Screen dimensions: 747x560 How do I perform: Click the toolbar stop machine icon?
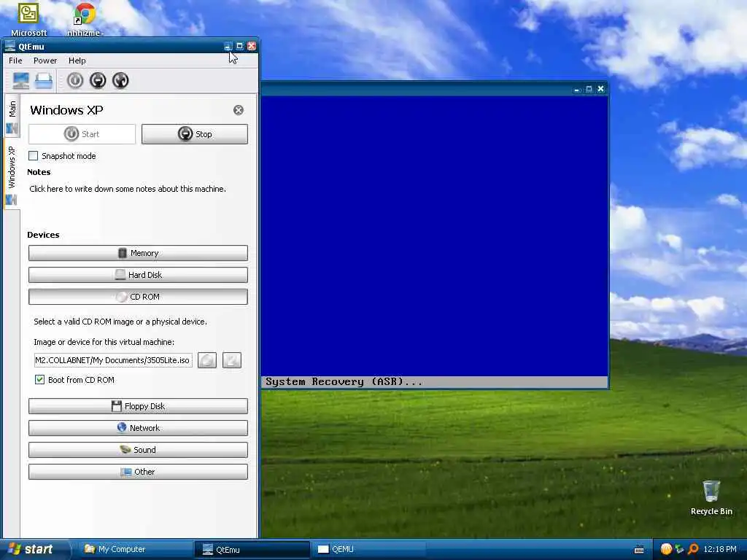pyautogui.click(x=98, y=80)
